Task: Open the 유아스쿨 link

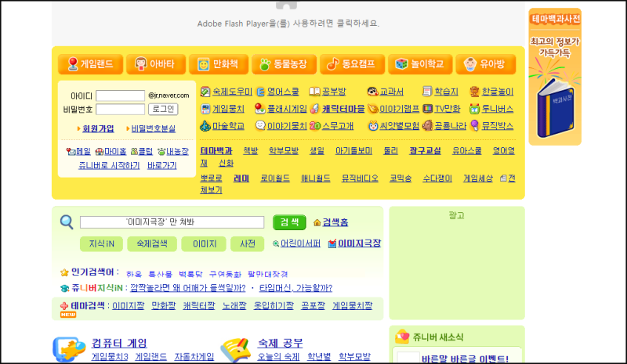Action: click(467, 150)
